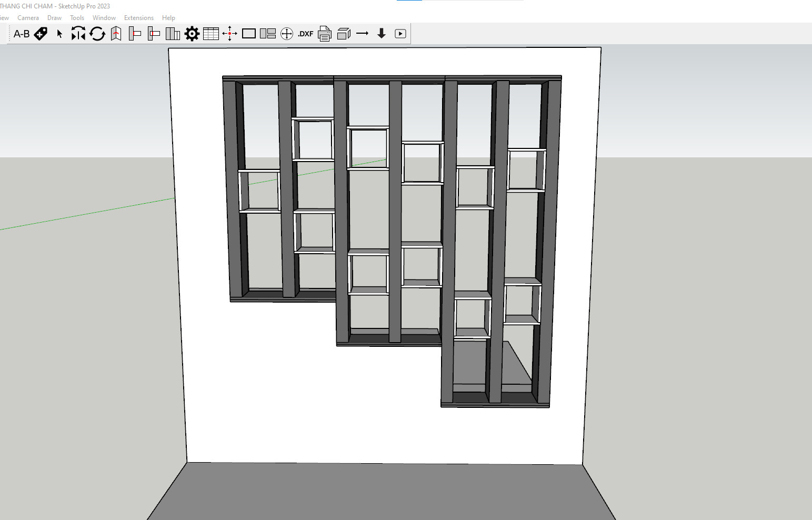Open the Help menu
This screenshot has width=812, height=520.
point(168,18)
